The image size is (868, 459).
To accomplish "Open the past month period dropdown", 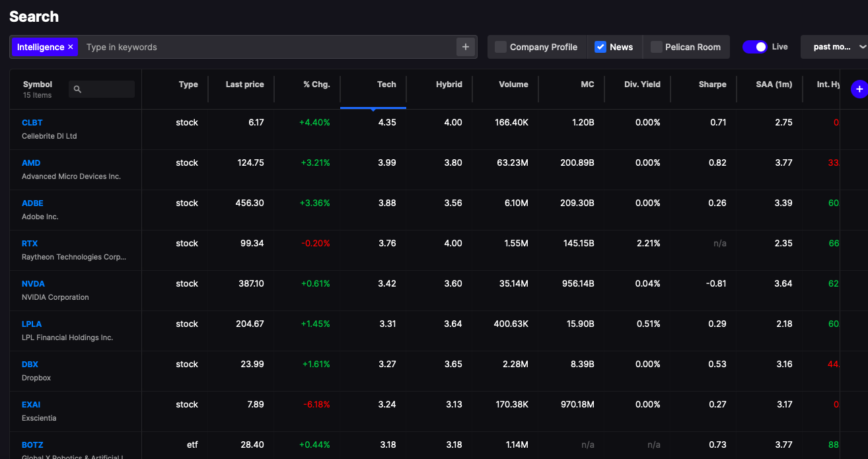I will 836,47.
